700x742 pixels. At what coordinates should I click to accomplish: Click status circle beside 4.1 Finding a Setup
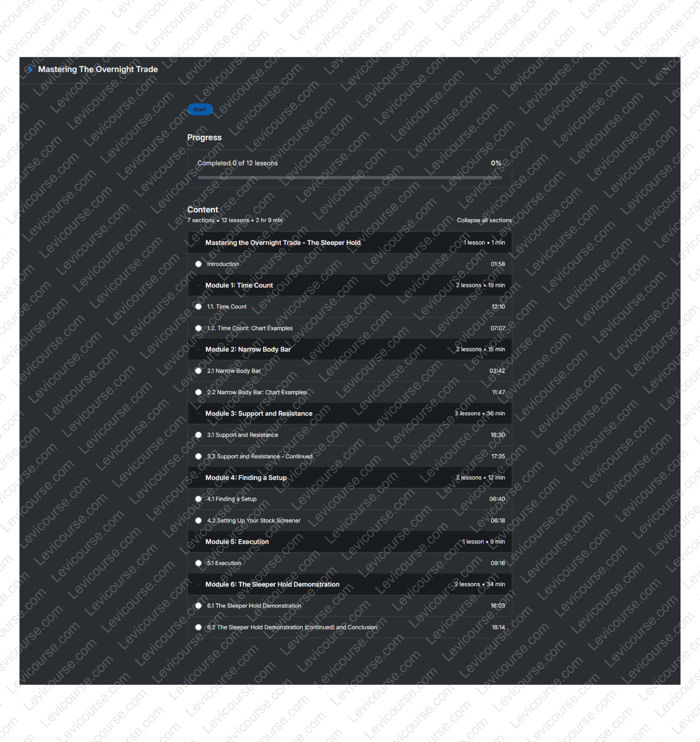tap(198, 499)
